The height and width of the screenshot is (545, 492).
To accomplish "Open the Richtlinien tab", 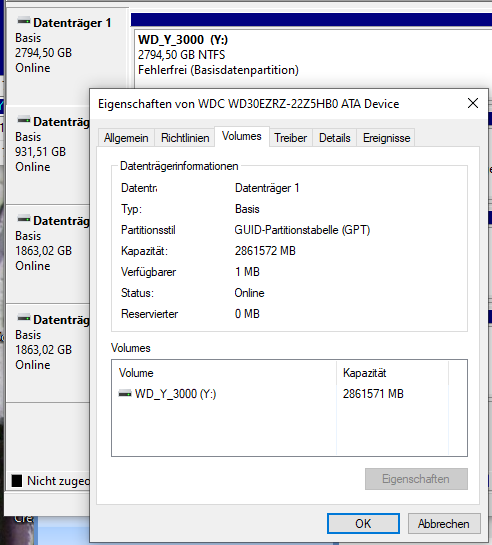I will pyautogui.click(x=185, y=138).
